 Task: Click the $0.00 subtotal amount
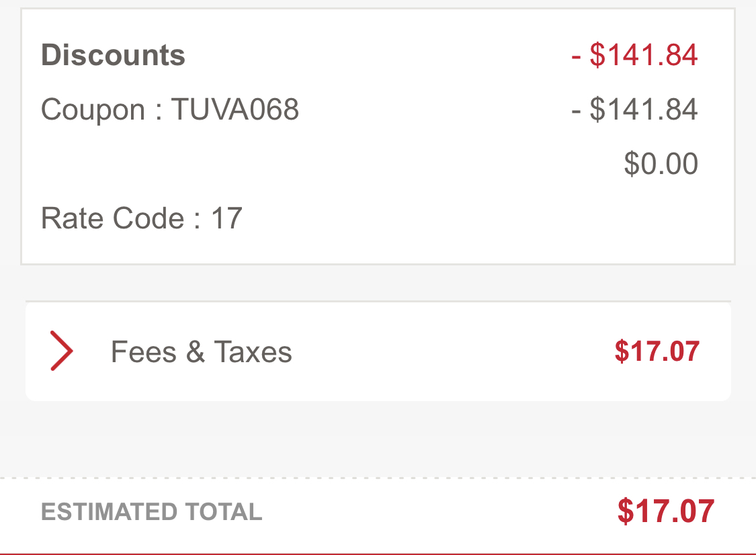[x=661, y=163]
